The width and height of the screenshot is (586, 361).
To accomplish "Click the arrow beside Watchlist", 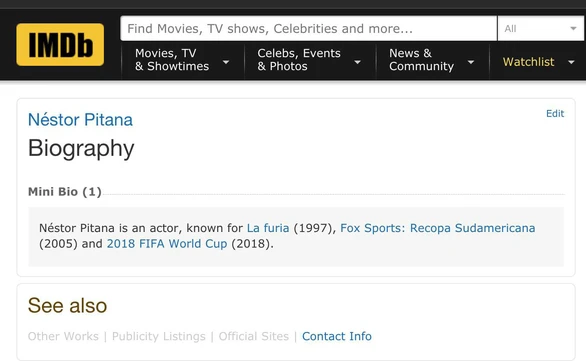I will (x=571, y=62).
